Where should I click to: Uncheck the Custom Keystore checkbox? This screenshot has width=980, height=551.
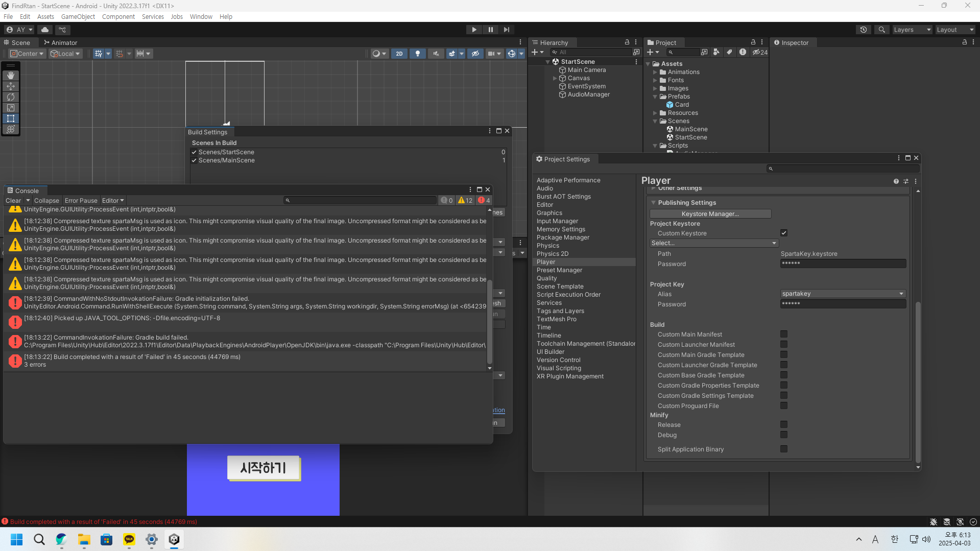[x=784, y=233]
